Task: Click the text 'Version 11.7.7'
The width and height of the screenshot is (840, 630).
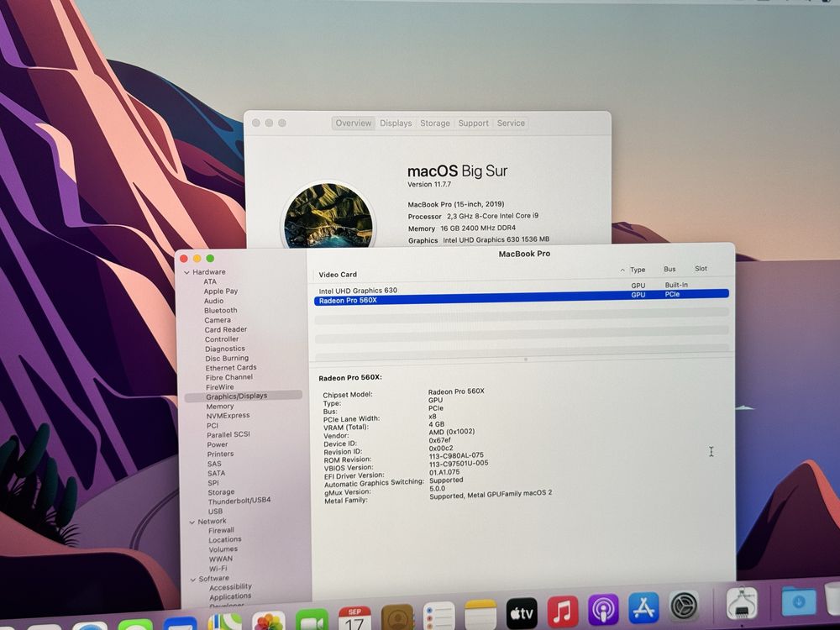Action: pos(429,185)
